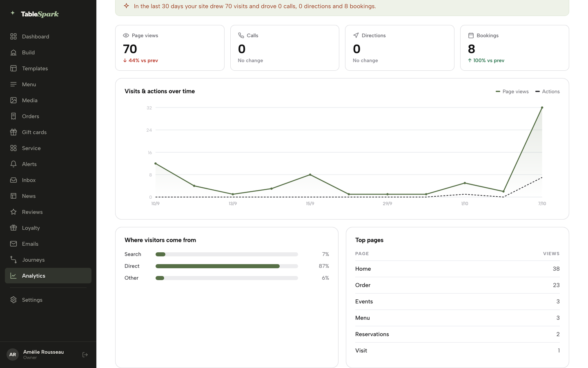Click the Templates layout icon
588x368 pixels.
click(13, 68)
